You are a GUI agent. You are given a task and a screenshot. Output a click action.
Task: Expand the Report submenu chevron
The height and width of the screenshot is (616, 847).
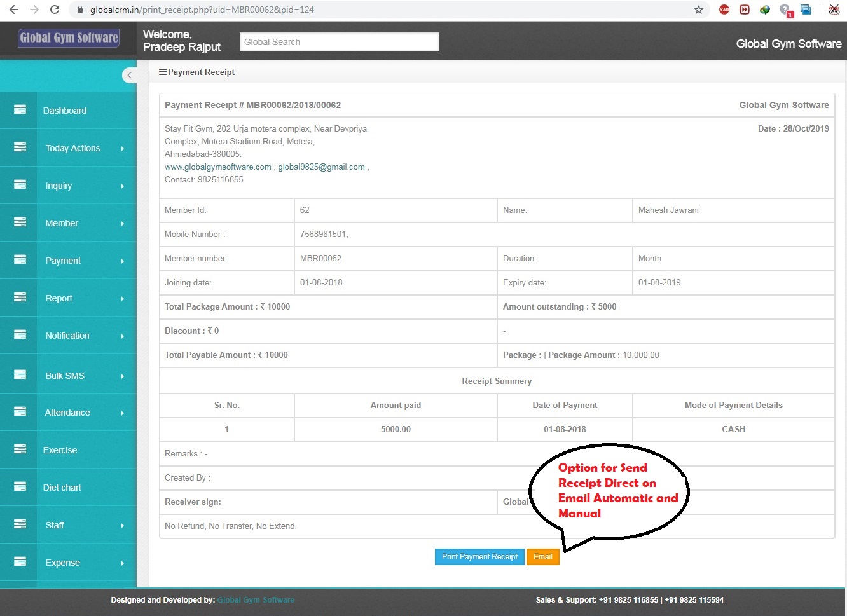124,298
